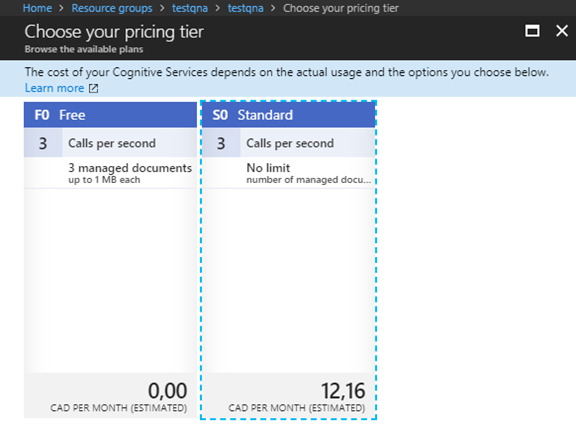Click the No limit managed documents row
Screen dimensions: 576x435
pos(289,173)
